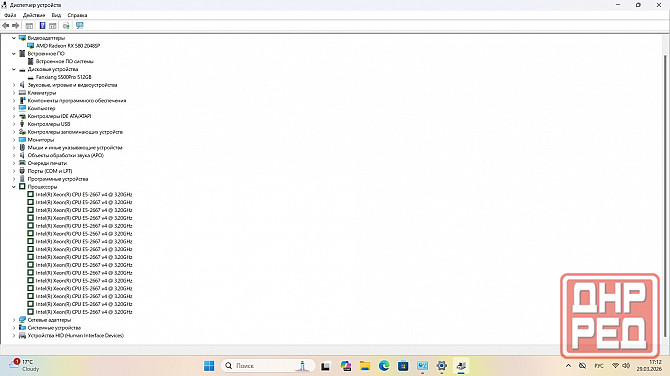Open the Windows Start menu

click(x=209, y=366)
